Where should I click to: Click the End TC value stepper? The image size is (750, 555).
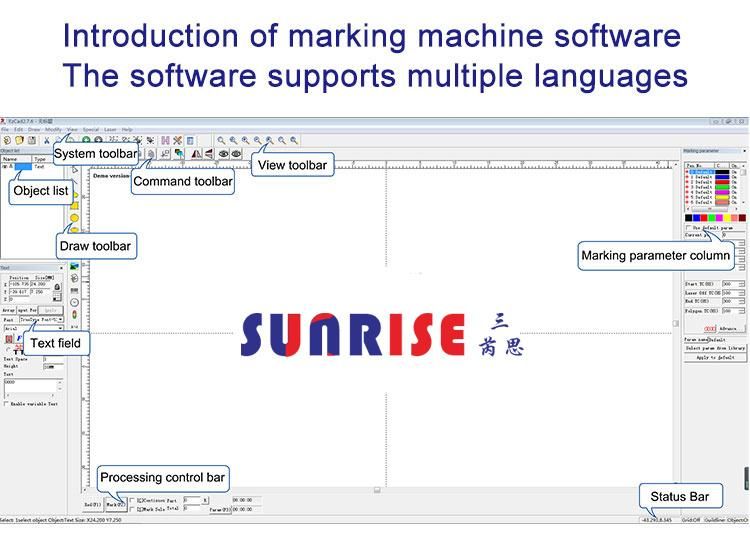742,301
